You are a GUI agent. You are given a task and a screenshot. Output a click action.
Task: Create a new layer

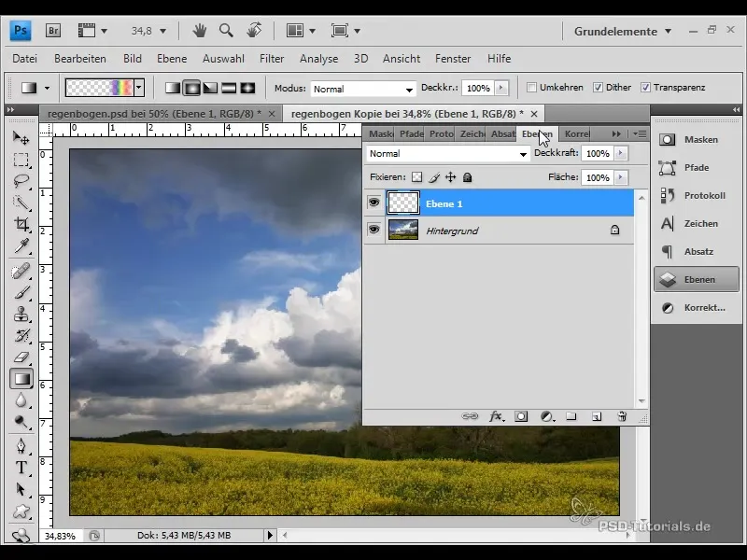[597, 416]
